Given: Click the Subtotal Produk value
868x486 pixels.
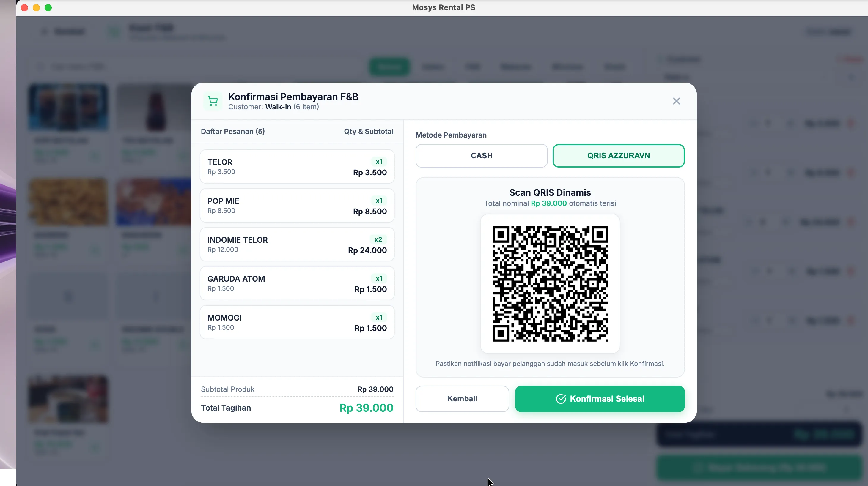Looking at the screenshot, I should 375,389.
